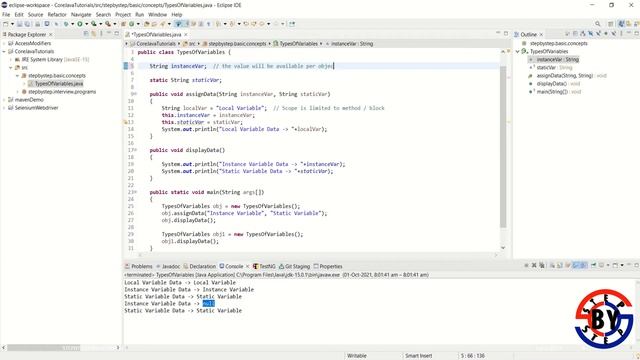The height and width of the screenshot is (360, 640).
Task: Click the toolbar Search magnifier icon
Action: (598, 24)
